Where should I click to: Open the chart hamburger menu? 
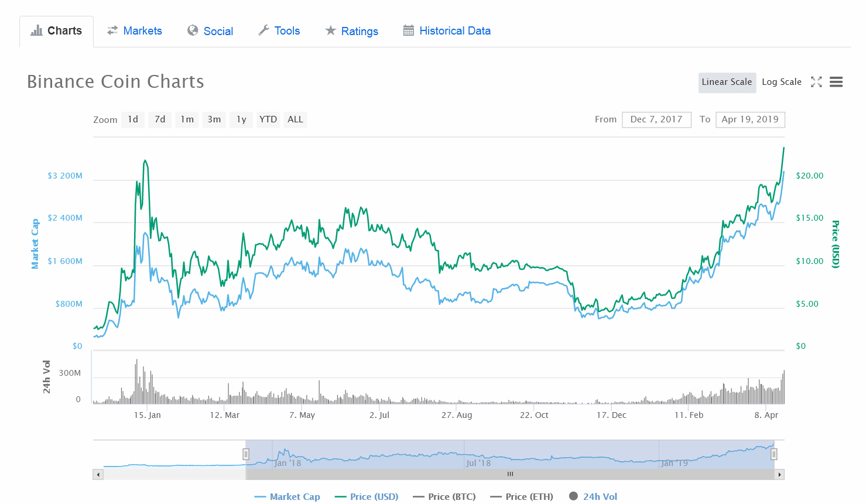(836, 82)
